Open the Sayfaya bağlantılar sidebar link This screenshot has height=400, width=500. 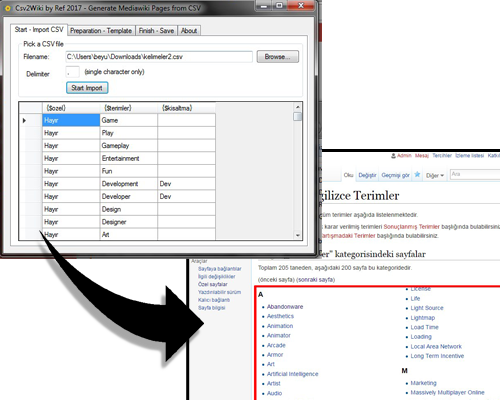219,269
